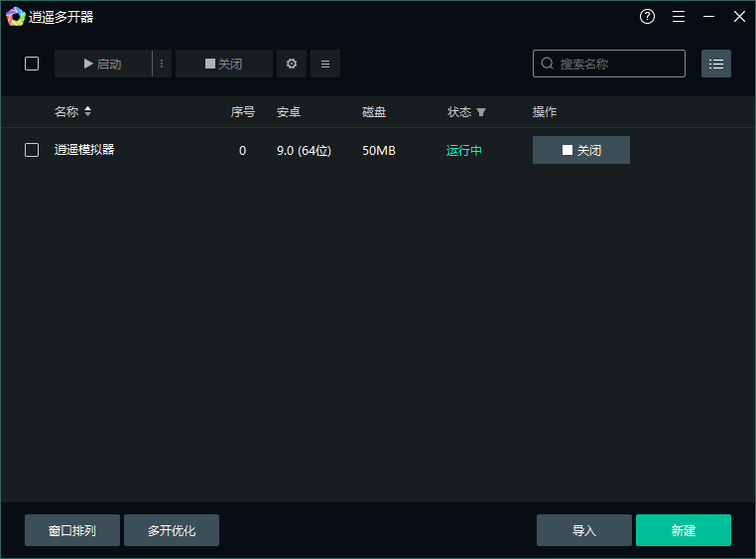Create new emulator with 新建
The height and width of the screenshot is (559, 756).
684,530
